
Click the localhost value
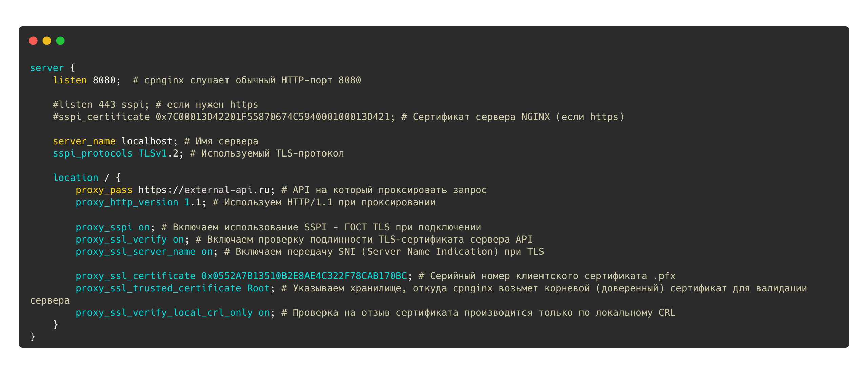(147, 141)
